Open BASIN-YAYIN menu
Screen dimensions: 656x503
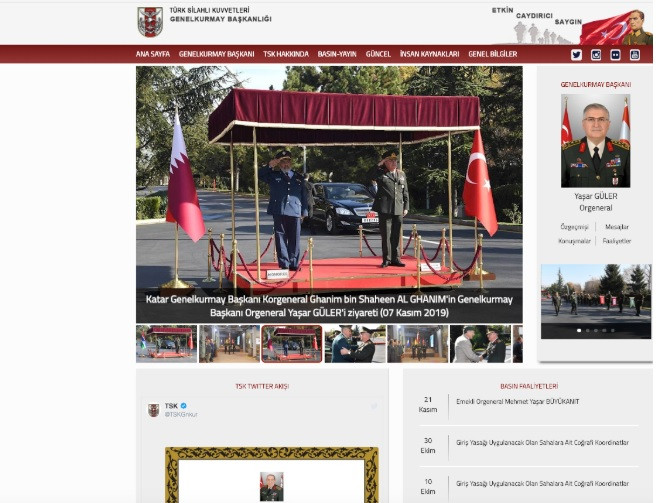pos(337,54)
